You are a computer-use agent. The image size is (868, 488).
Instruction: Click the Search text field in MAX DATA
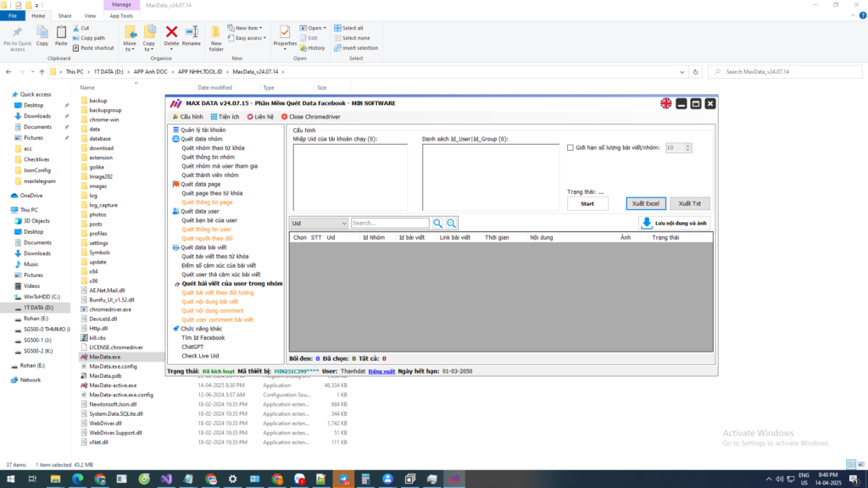click(390, 223)
